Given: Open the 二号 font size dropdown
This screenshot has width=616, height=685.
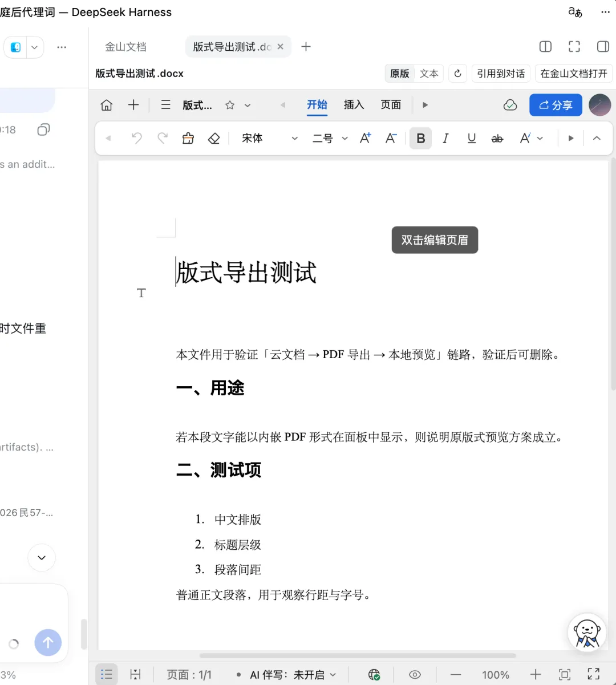Looking at the screenshot, I should (330, 138).
